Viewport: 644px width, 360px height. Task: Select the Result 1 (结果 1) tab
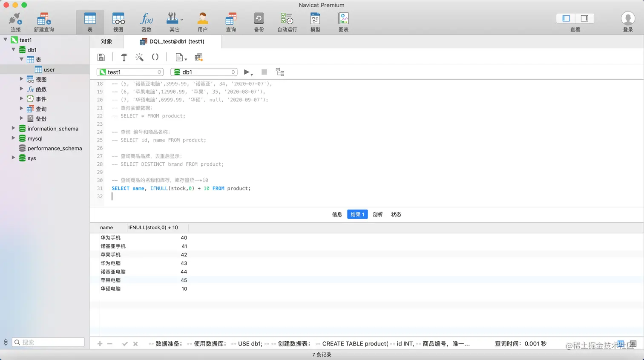[357, 214]
